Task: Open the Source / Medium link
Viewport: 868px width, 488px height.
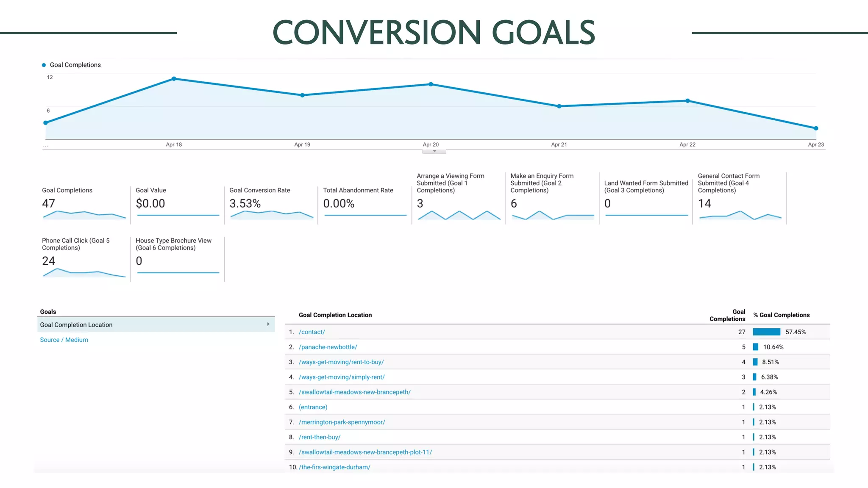Action: (64, 340)
